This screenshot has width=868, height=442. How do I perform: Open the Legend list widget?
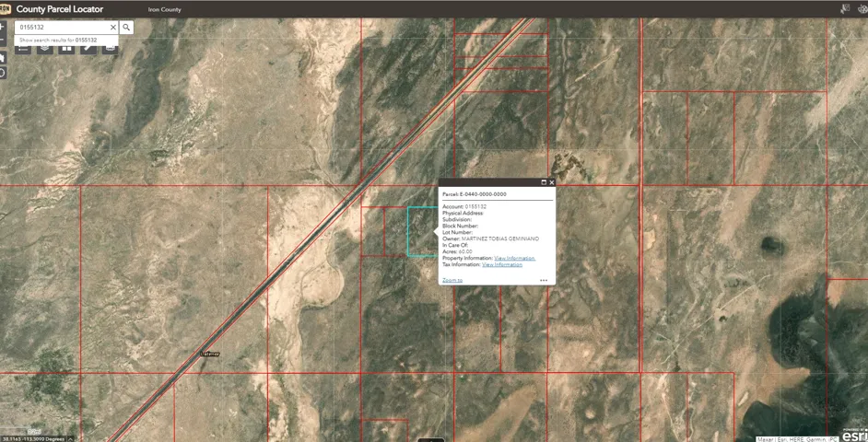point(23,49)
